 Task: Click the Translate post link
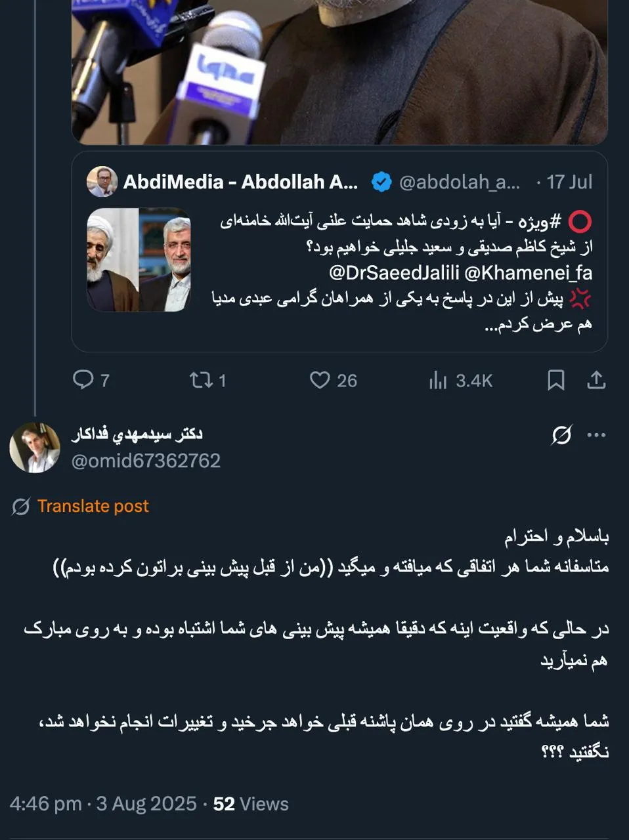point(94,506)
